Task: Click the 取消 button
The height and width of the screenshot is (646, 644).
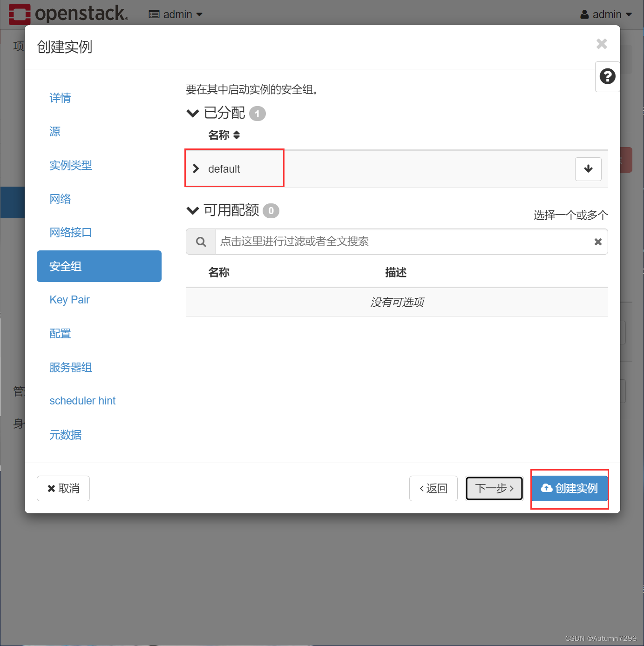Action: (x=63, y=488)
